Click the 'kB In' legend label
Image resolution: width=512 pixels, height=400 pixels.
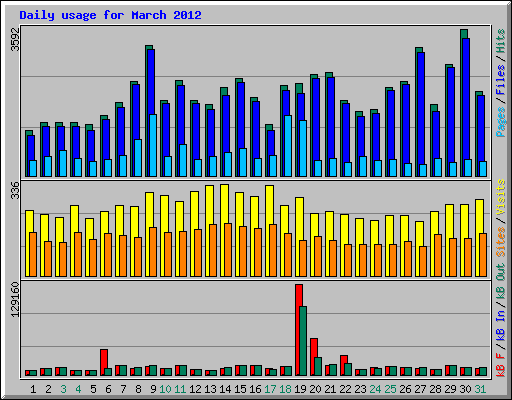pos(501,325)
